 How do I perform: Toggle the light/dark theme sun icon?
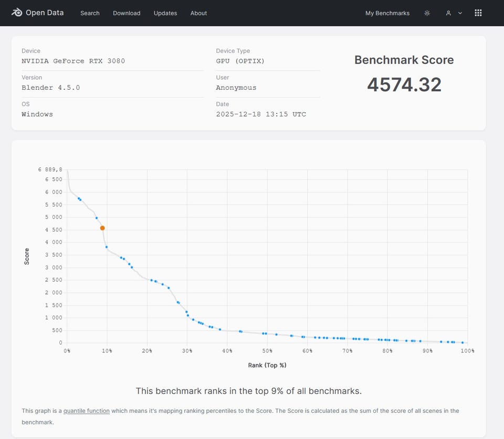coord(427,13)
